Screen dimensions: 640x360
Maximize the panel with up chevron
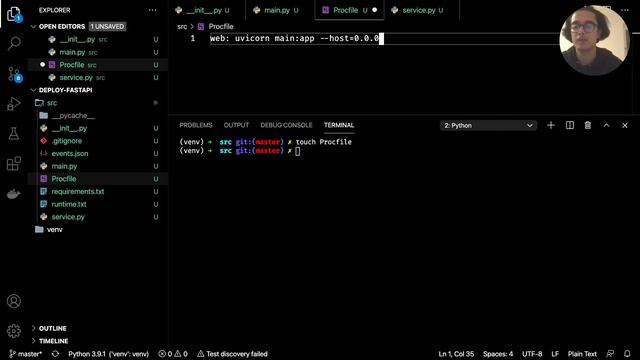click(x=607, y=125)
